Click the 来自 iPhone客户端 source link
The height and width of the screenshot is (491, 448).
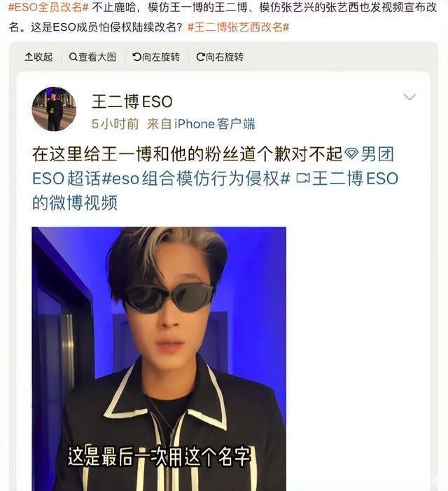pos(201,124)
